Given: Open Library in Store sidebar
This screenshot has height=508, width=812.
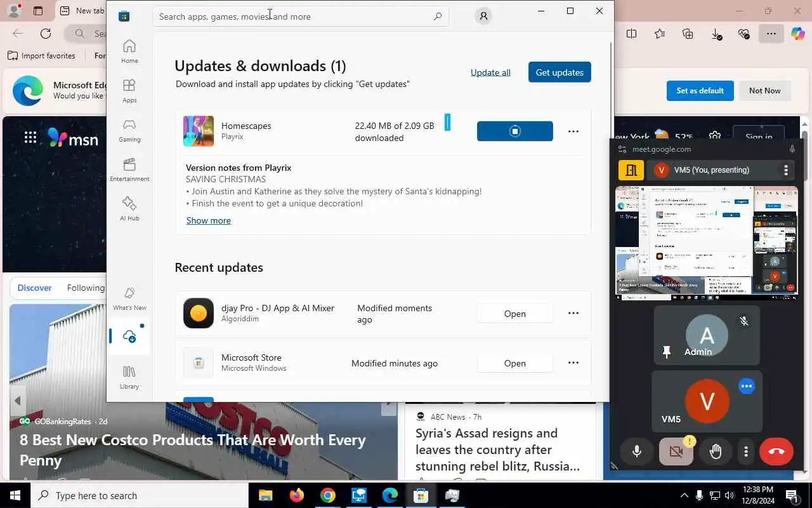Looking at the screenshot, I should pyautogui.click(x=129, y=377).
